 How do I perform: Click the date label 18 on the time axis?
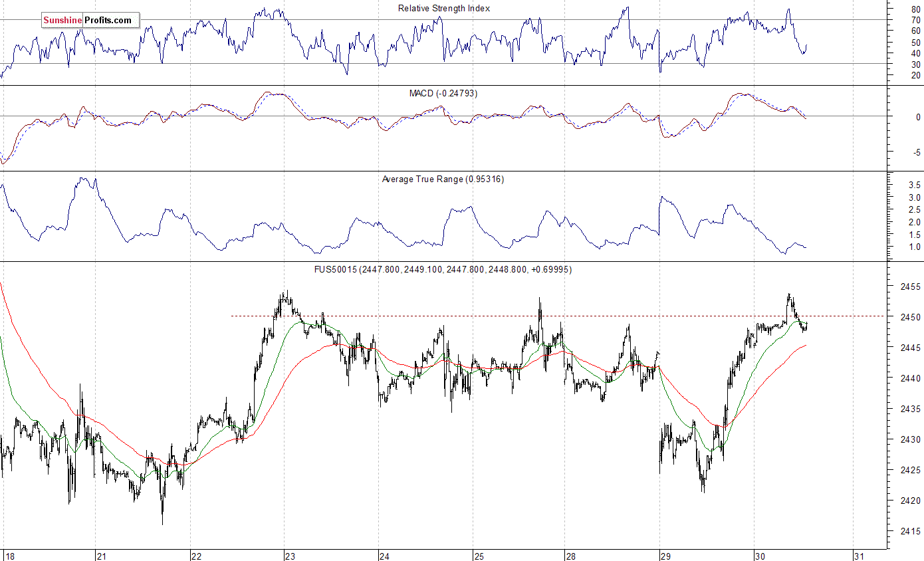tap(9, 555)
